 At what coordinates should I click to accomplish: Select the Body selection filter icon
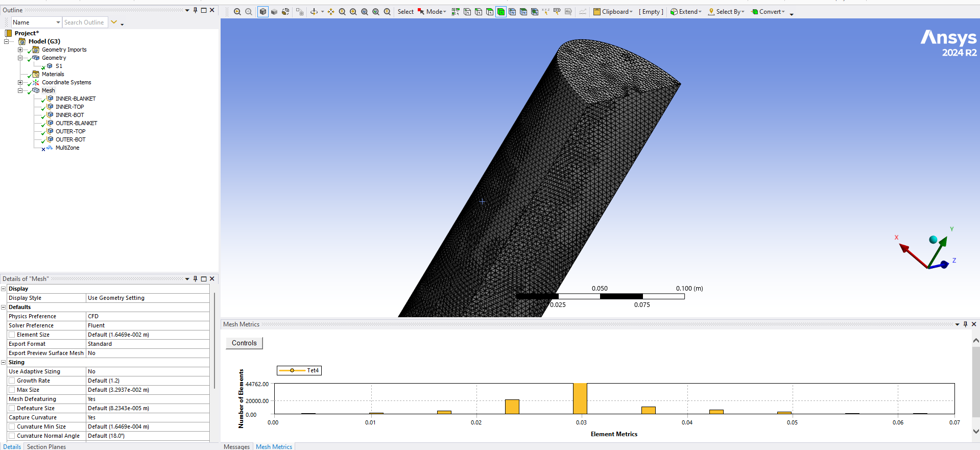501,12
